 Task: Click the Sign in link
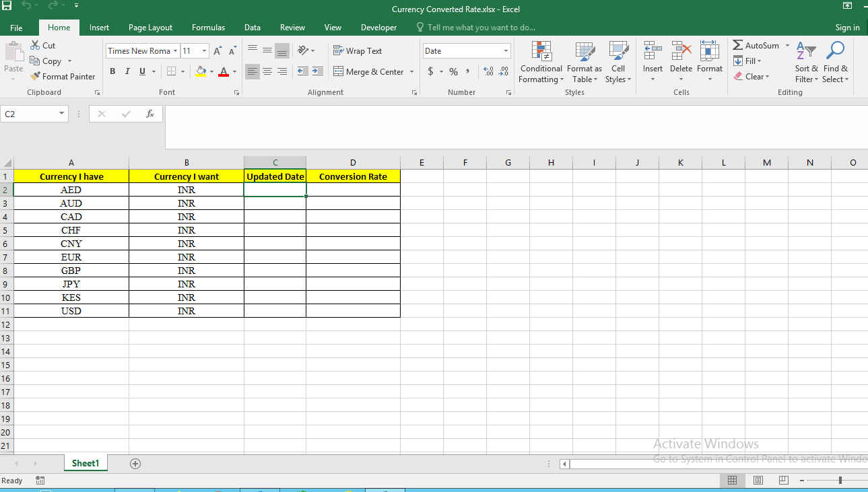click(x=847, y=28)
